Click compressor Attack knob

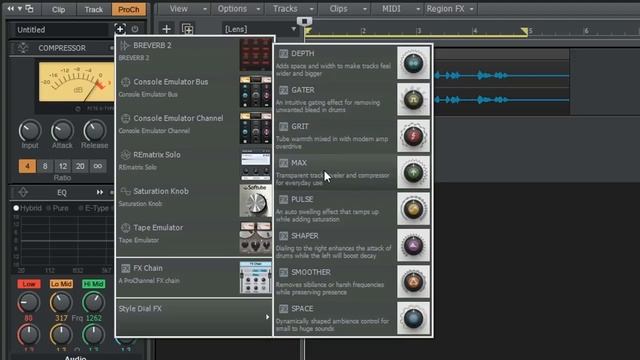coord(62,131)
